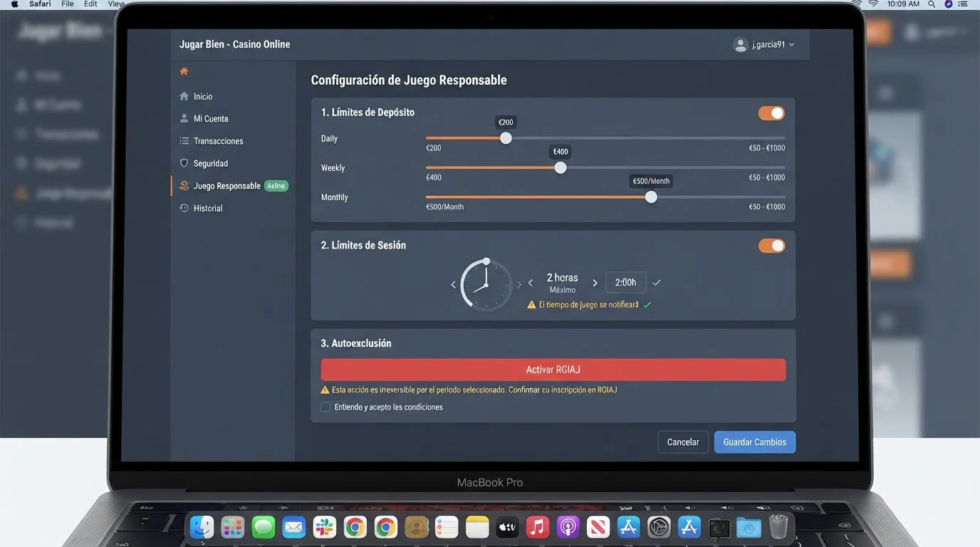Click the house icon beside Inicio
The height and width of the screenshot is (547, 980).
[184, 96]
